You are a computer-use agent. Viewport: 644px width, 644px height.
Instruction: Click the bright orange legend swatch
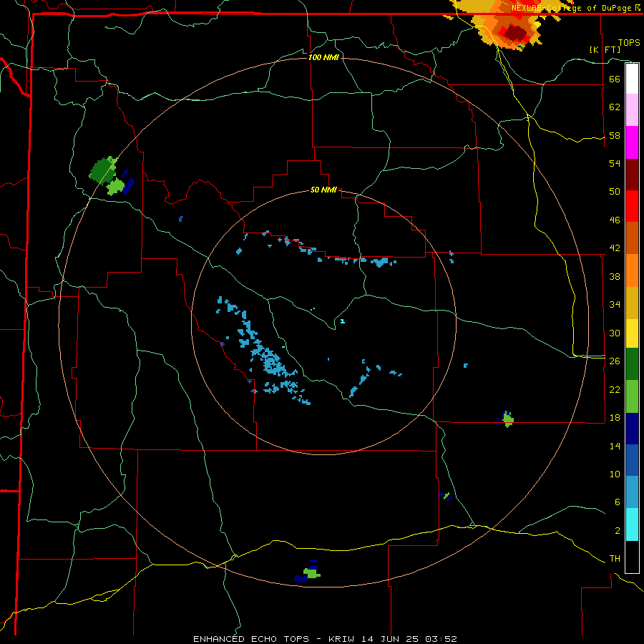632,270
